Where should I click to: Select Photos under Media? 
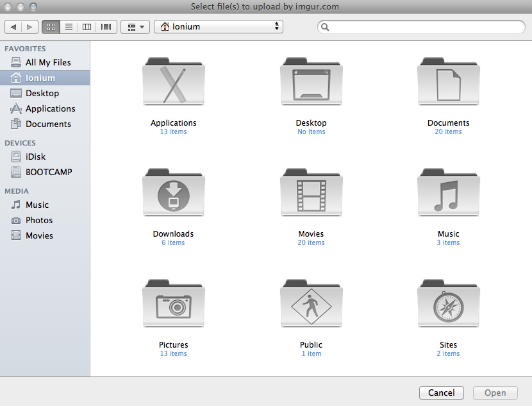click(45, 220)
